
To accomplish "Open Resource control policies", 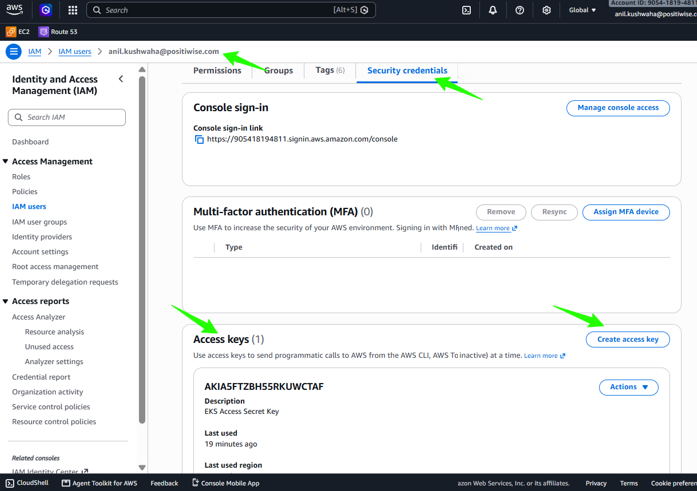I will pyautogui.click(x=54, y=422).
